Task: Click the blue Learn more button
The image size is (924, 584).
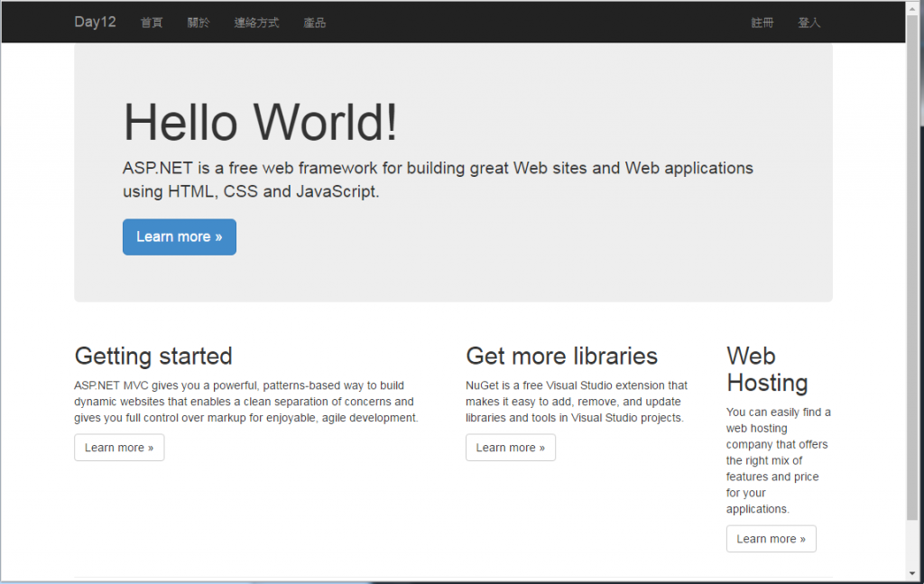Action: (180, 236)
